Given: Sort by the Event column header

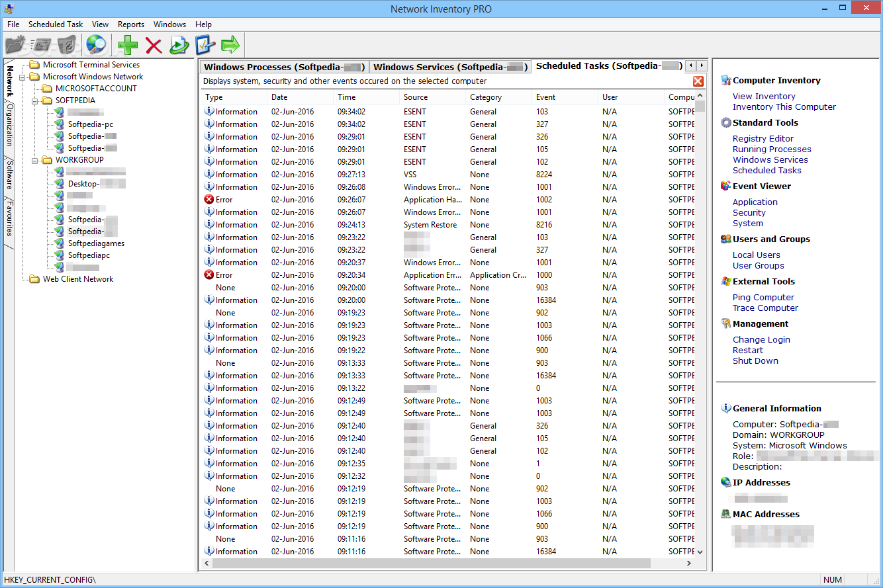Looking at the screenshot, I should coord(565,97).
